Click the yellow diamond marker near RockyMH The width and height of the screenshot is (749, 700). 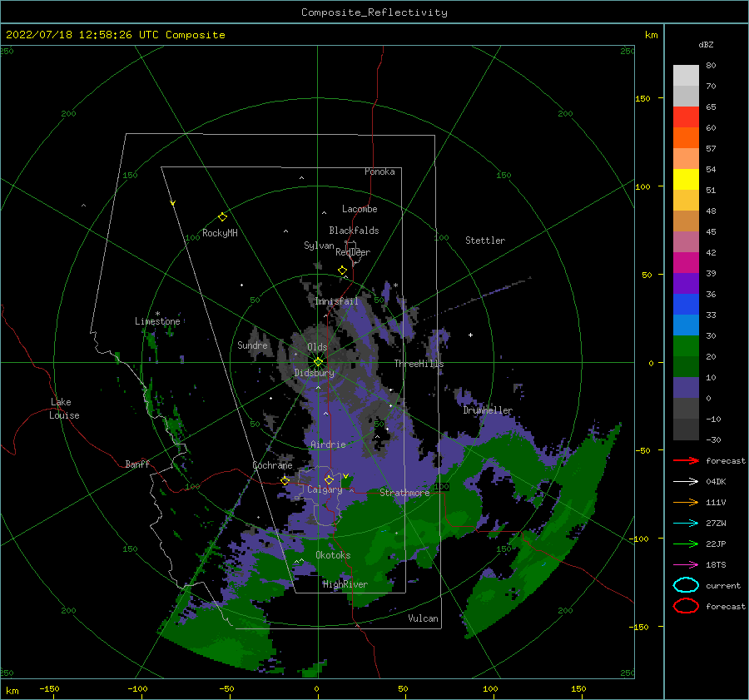[x=222, y=217]
